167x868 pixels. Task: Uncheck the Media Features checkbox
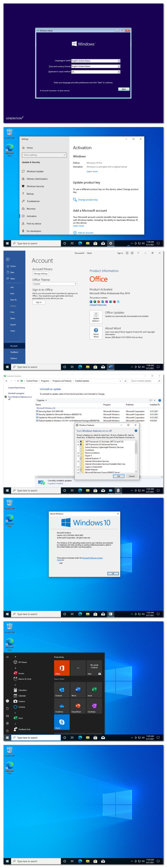click(x=81, y=470)
